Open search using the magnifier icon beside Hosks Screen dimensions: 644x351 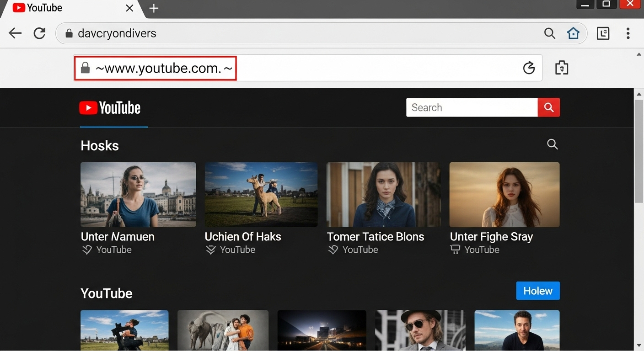click(552, 144)
